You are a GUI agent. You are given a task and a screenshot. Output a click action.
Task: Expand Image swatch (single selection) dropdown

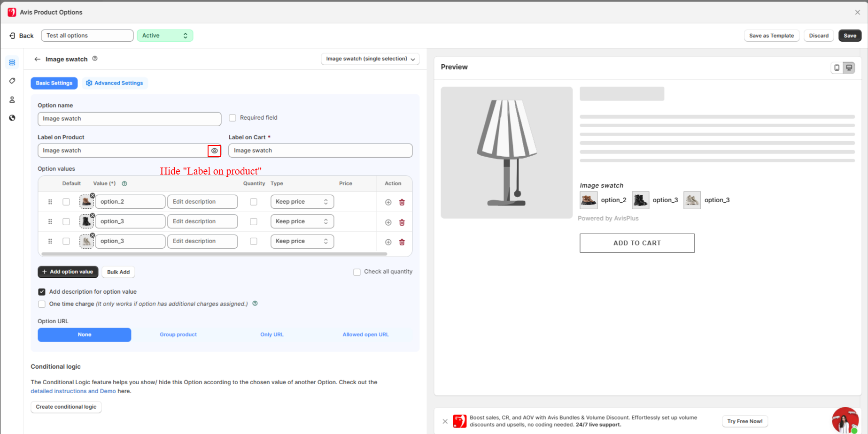pos(370,59)
